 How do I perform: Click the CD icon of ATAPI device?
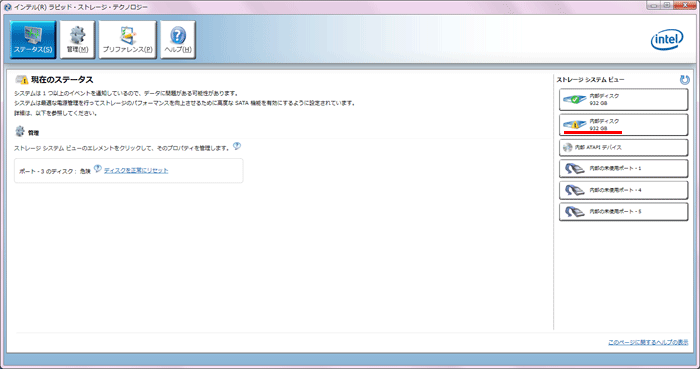coord(567,147)
